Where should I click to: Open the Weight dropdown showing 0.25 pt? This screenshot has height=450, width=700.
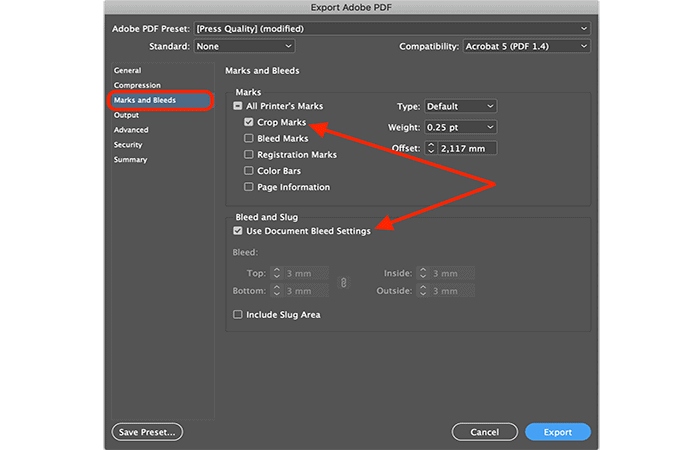(460, 127)
